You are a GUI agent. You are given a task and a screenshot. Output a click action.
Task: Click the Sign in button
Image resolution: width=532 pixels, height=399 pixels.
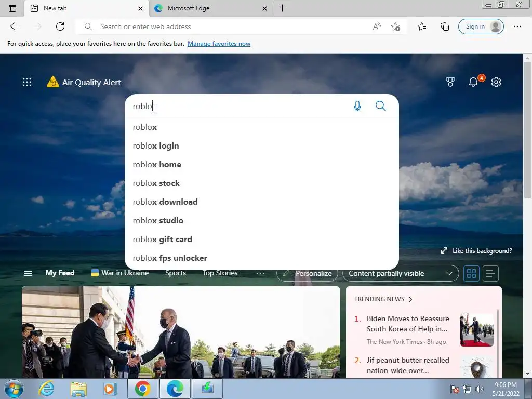[481, 26]
